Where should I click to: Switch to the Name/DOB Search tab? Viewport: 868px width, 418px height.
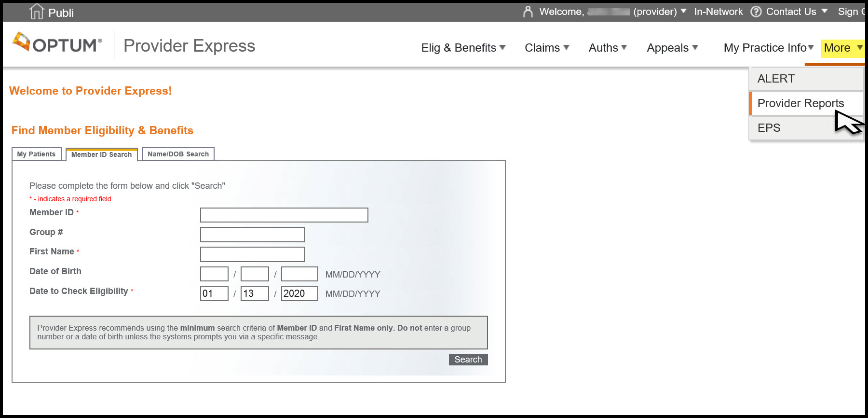(x=178, y=154)
